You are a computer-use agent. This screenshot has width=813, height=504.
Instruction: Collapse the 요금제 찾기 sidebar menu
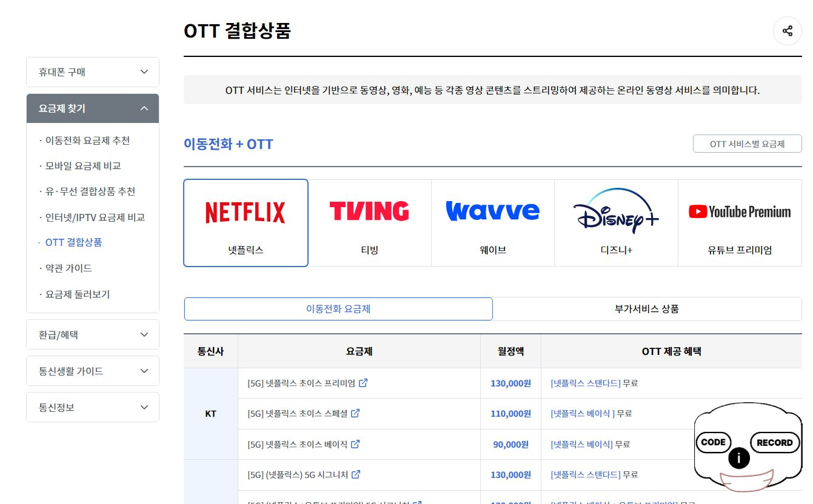[x=93, y=108]
